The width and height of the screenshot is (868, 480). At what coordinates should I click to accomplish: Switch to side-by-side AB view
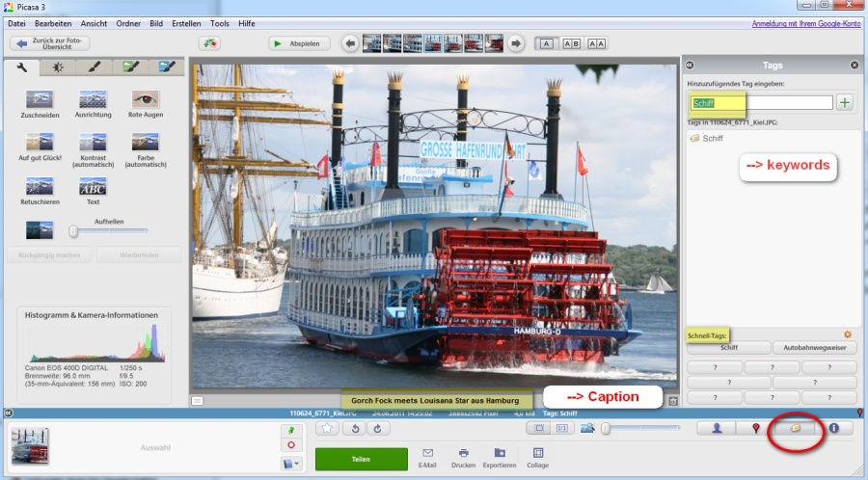click(571, 43)
